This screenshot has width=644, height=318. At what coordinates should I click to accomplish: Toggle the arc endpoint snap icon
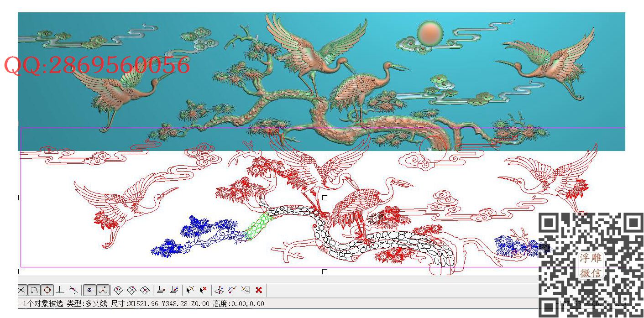click(x=34, y=290)
